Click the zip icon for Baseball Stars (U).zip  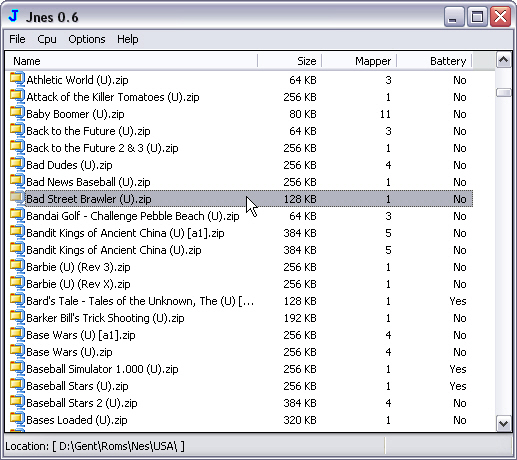[17, 385]
